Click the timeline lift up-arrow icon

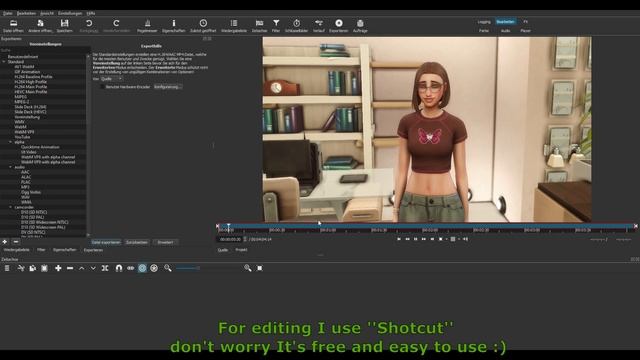click(82, 268)
